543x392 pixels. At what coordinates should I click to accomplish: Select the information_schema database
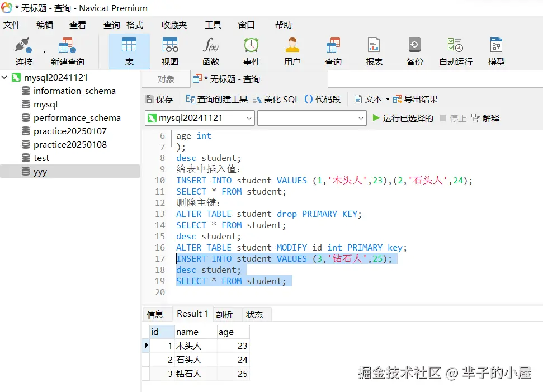pos(74,91)
